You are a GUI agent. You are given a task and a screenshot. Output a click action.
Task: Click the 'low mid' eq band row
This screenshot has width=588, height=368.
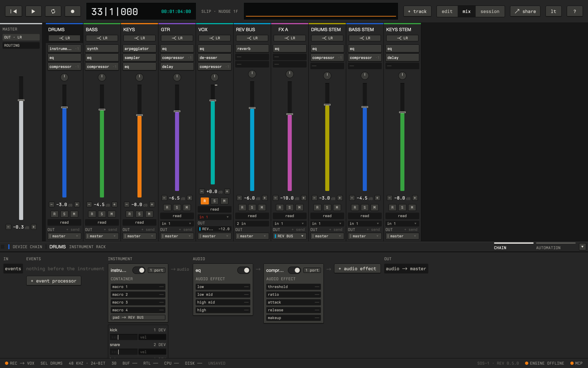223,294
